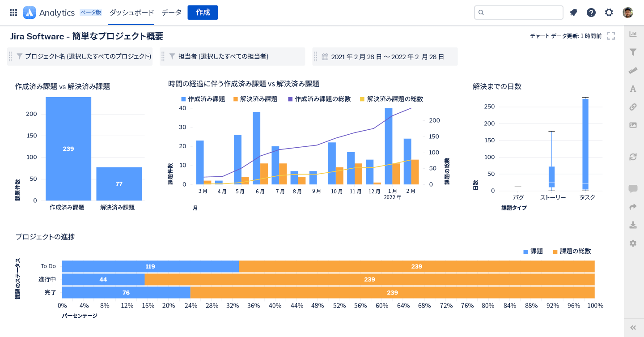Screen dimensions: 644x337
Task: Open the プロジェクト名 filter dropdown
Action: (83, 57)
